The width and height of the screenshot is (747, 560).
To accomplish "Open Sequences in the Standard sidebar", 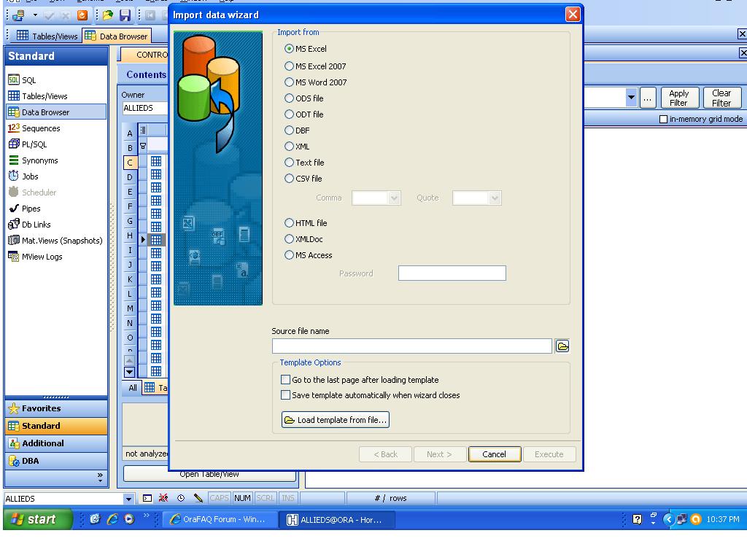I will (x=34, y=128).
